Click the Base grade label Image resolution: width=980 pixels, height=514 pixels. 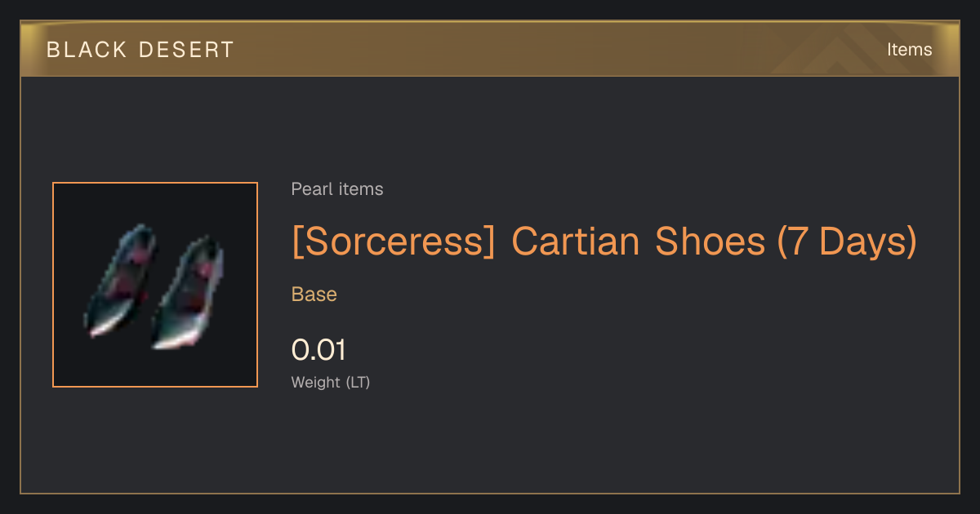(314, 295)
